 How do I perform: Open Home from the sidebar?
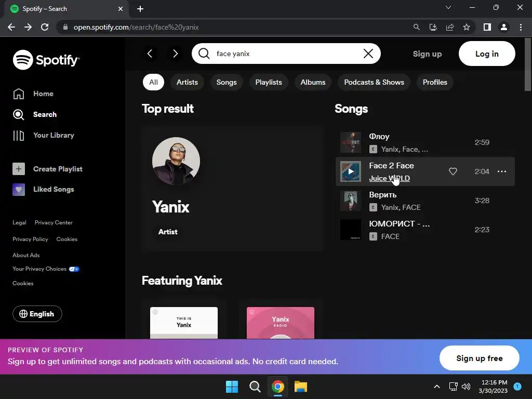[x=33, y=94]
